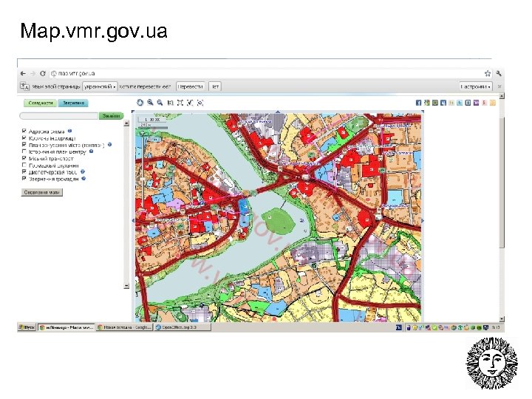
Task: Bookmark the page with the star icon
Action: click(488, 73)
